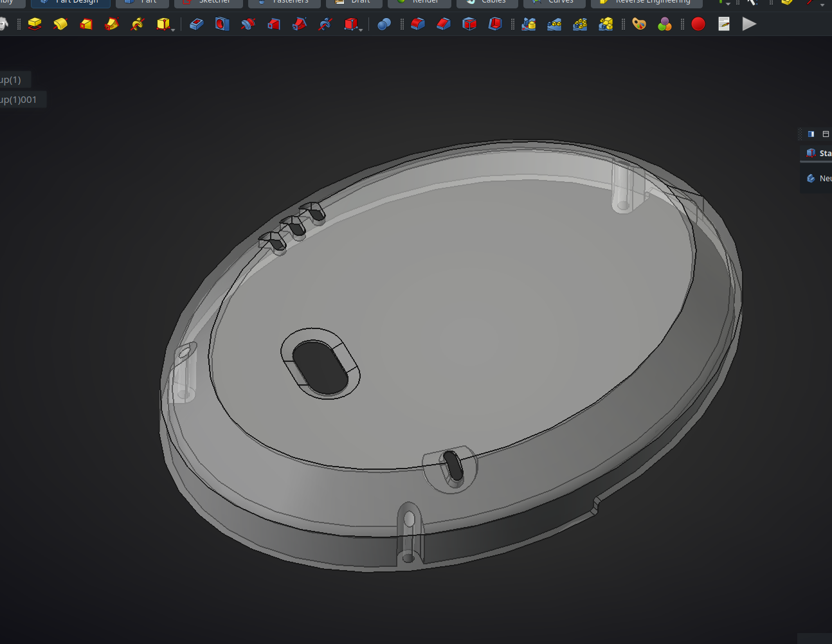Select the oblong slot in the lid center
This screenshot has height=644, width=832.
(320, 368)
